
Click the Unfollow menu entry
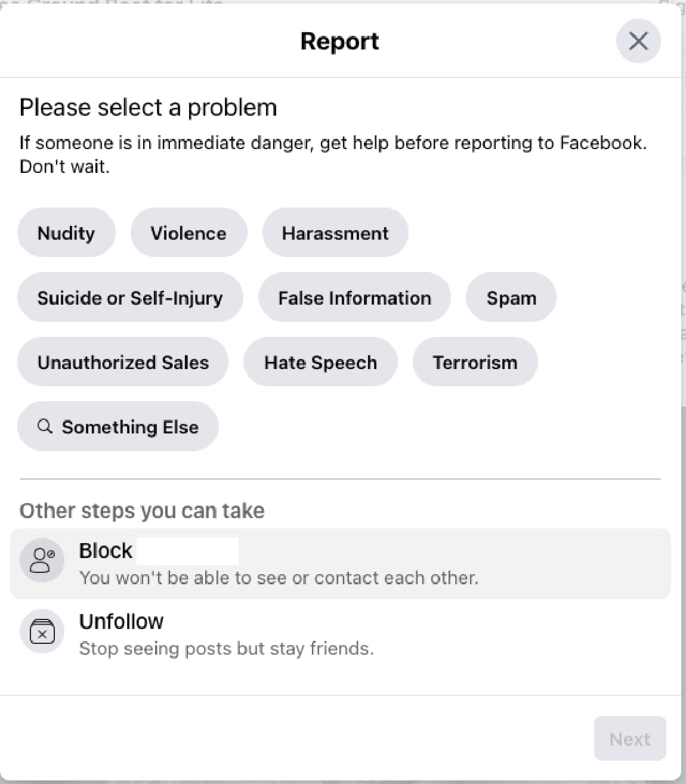coord(122,621)
